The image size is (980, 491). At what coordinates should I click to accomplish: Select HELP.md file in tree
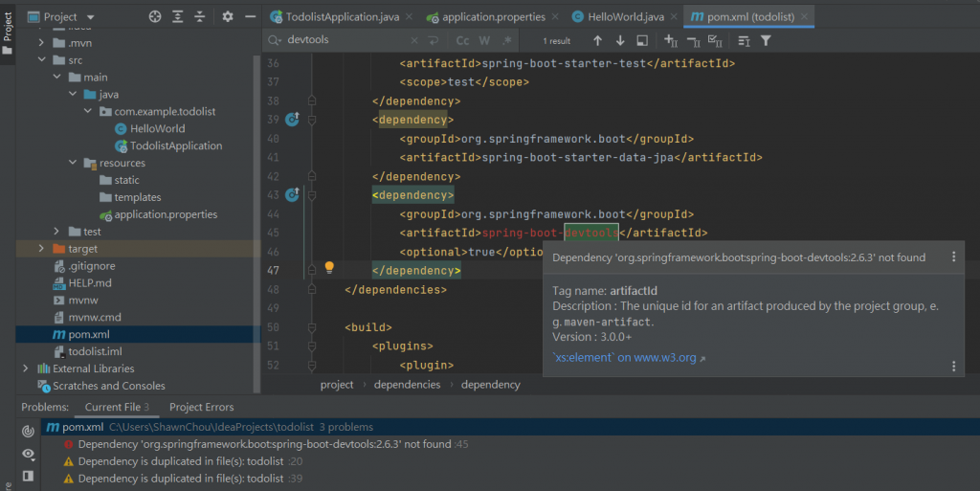click(x=82, y=282)
